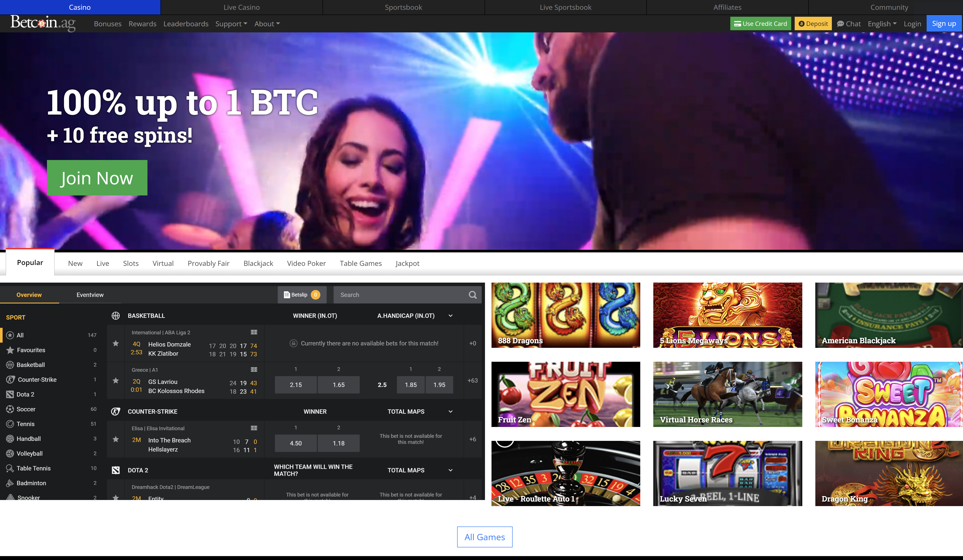Show +63 more bets for GS Lavriou

coord(473,380)
